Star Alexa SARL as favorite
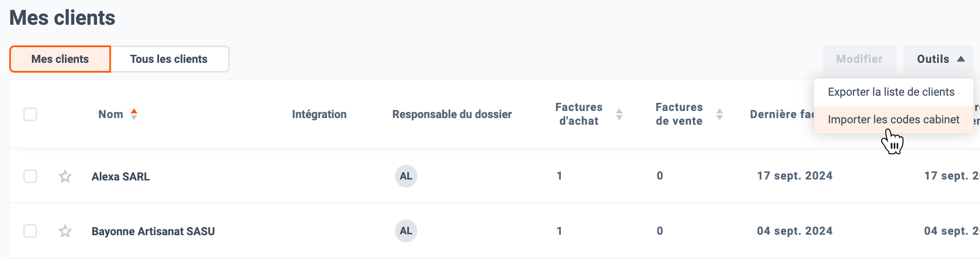 click(x=65, y=177)
